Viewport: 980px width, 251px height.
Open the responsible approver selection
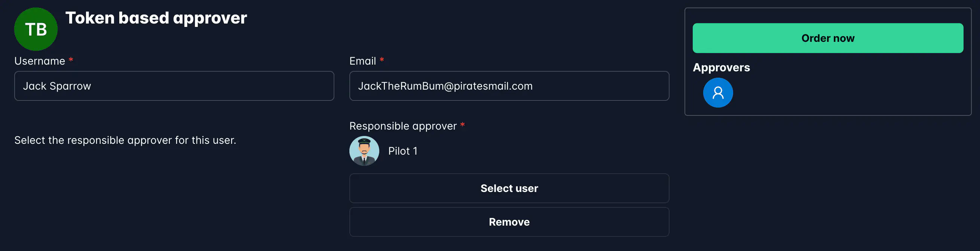pyautogui.click(x=509, y=188)
